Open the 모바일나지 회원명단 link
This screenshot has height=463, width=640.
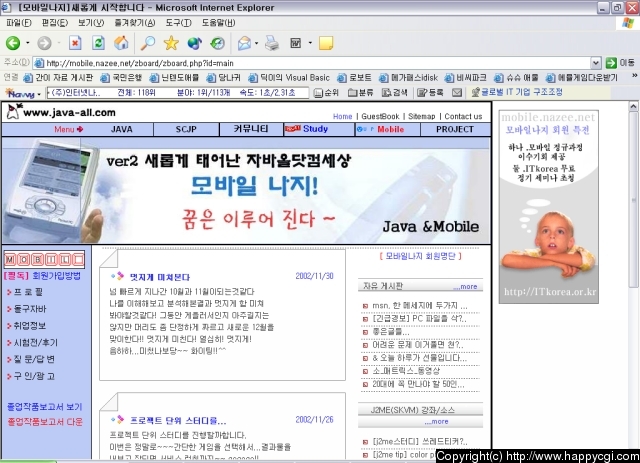420,256
